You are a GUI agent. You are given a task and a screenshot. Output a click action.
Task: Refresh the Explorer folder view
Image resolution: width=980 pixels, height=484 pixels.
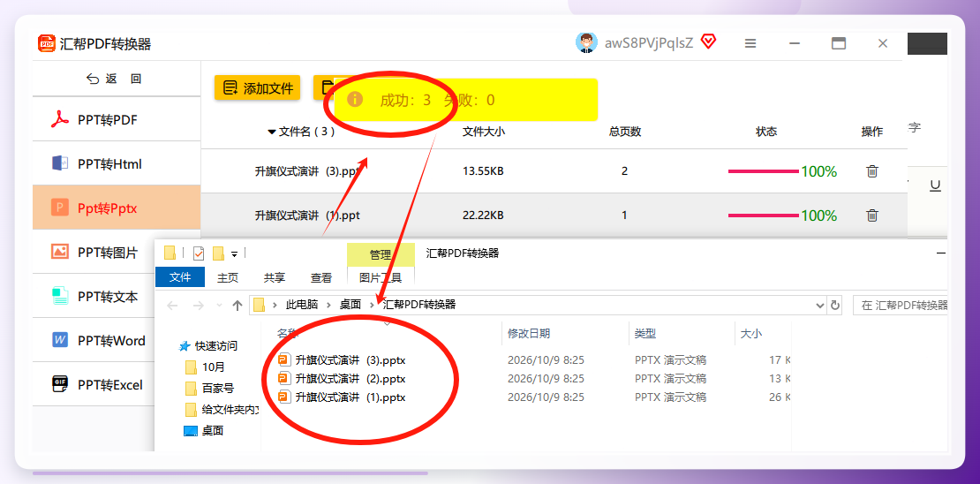pyautogui.click(x=834, y=306)
